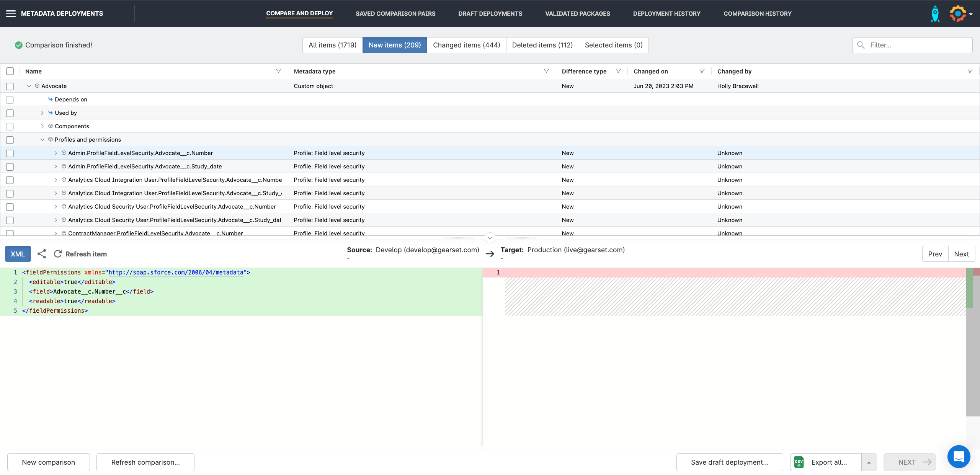The height and width of the screenshot is (475, 980).
Task: Check Admin Advocate__c.Study_date row checkbox
Action: pos(10,167)
